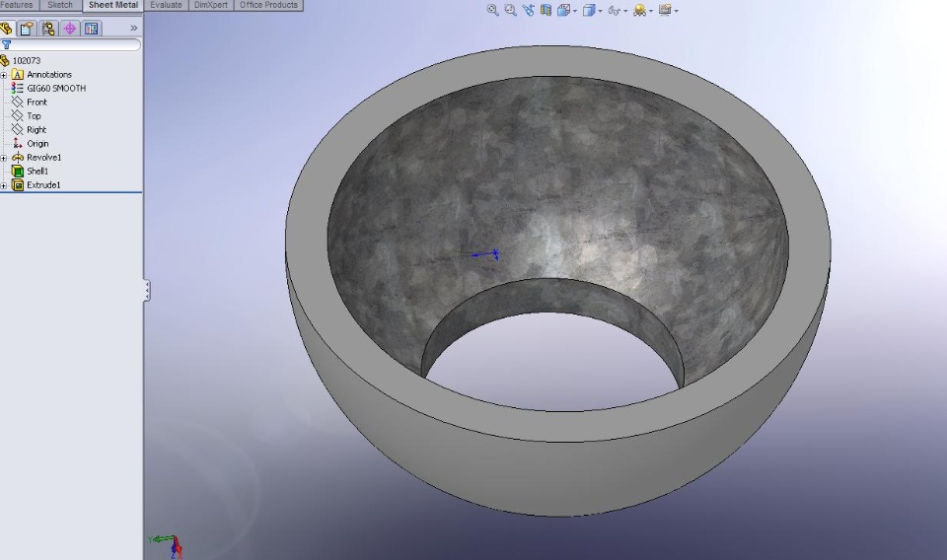Image resolution: width=947 pixels, height=560 pixels.
Task: Select the Right plane
Action: click(x=36, y=130)
